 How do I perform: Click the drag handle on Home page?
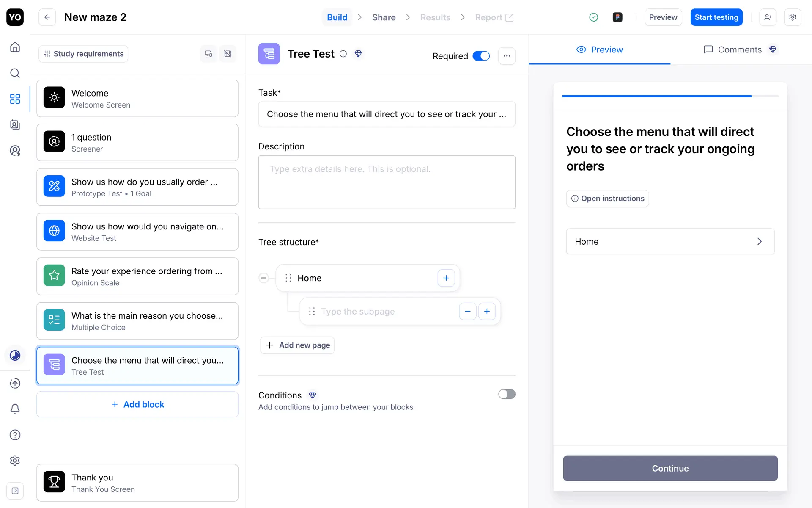(x=288, y=278)
